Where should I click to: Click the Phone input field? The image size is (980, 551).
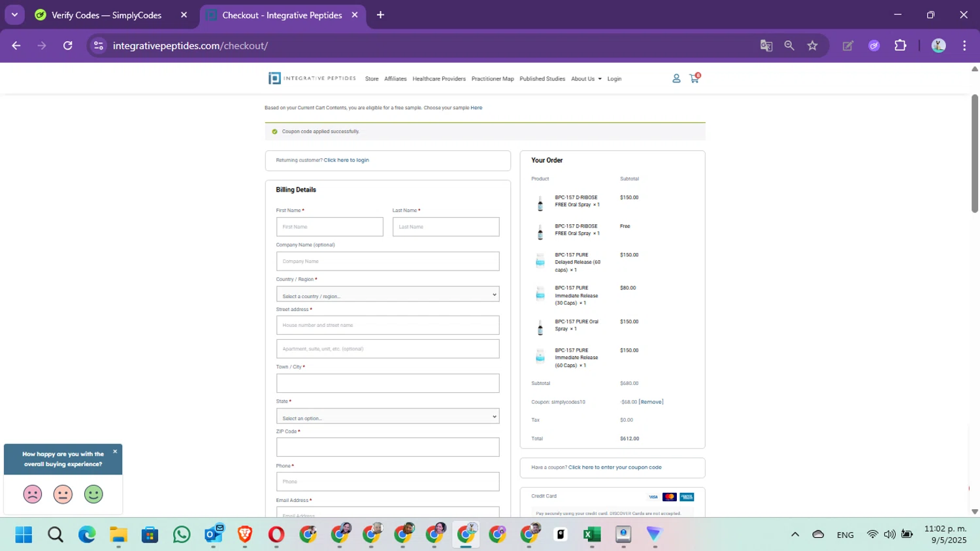[388, 482]
